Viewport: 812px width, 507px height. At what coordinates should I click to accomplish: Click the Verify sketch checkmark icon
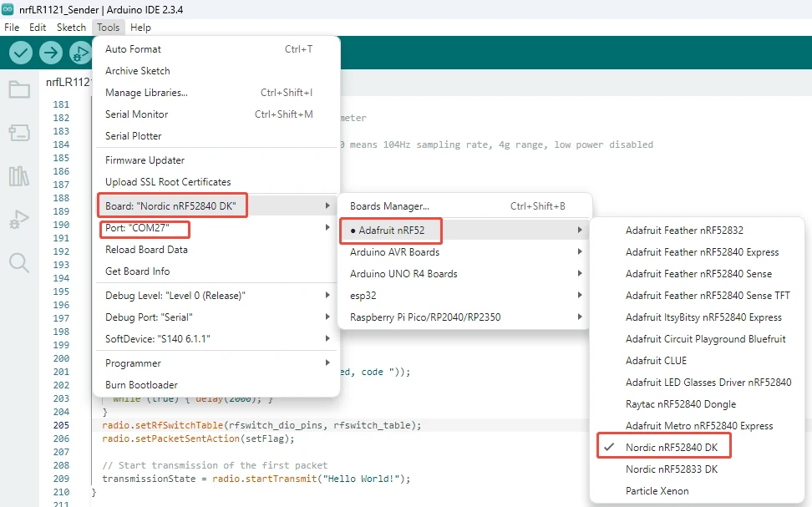(x=21, y=53)
